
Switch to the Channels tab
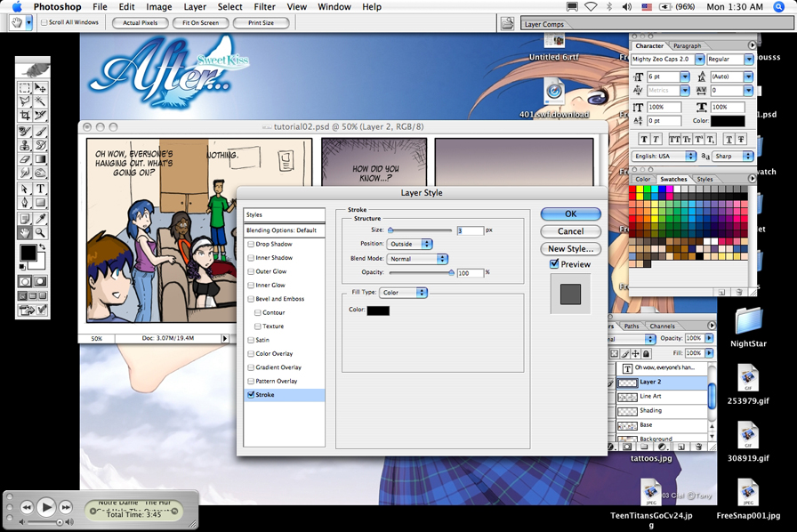pyautogui.click(x=662, y=326)
